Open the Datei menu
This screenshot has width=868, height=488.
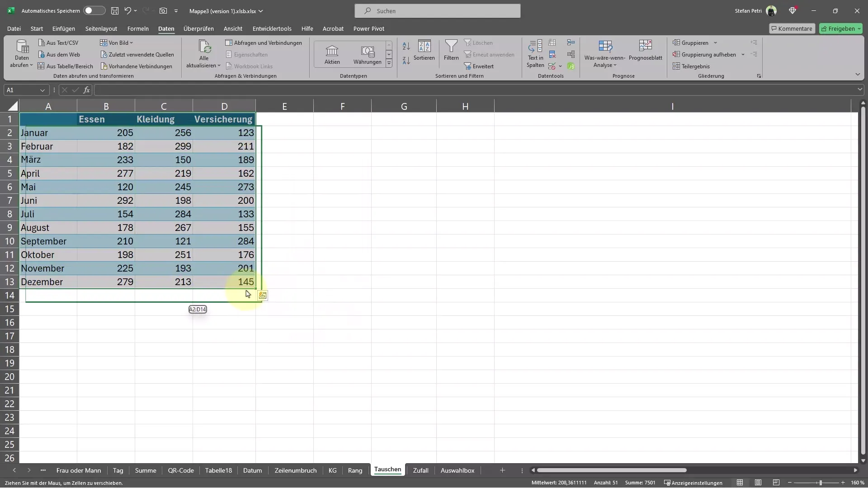[14, 28]
